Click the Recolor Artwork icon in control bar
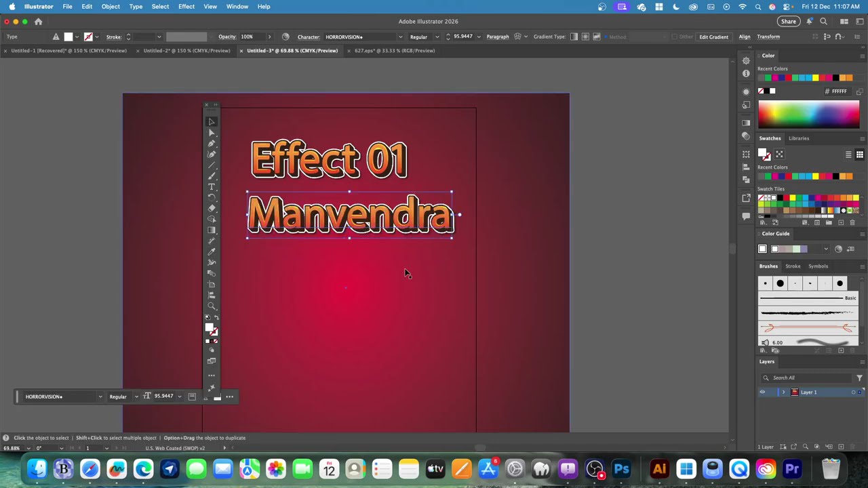Screen dimensions: 868x488 (x=285, y=37)
